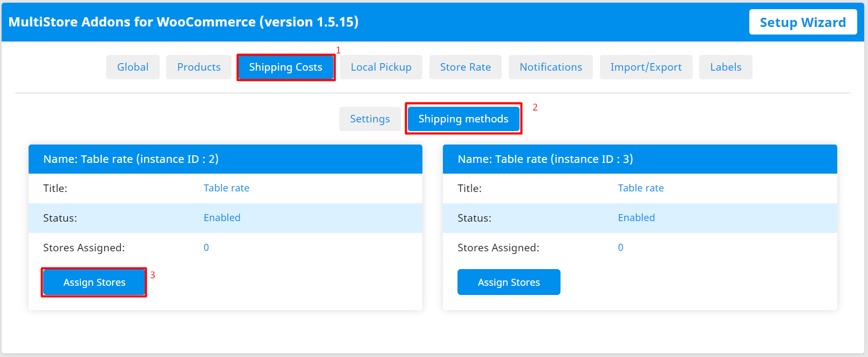The height and width of the screenshot is (357, 868).
Task: Click Table rate title in instance 2 card
Action: [x=227, y=188]
